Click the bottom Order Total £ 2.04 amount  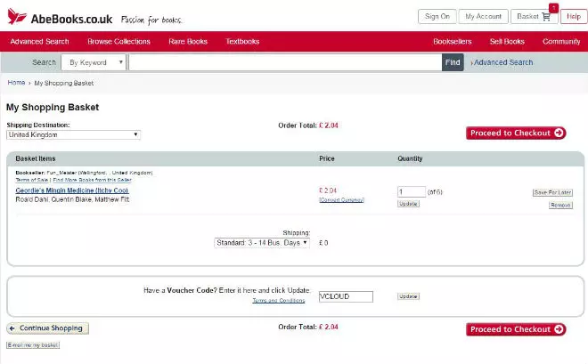coord(329,327)
